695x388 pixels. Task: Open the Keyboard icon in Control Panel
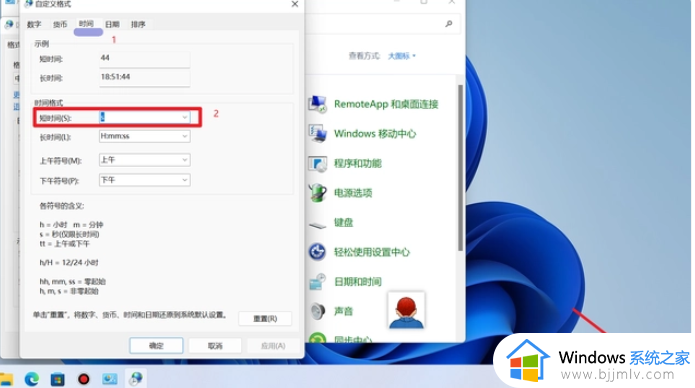(317, 224)
